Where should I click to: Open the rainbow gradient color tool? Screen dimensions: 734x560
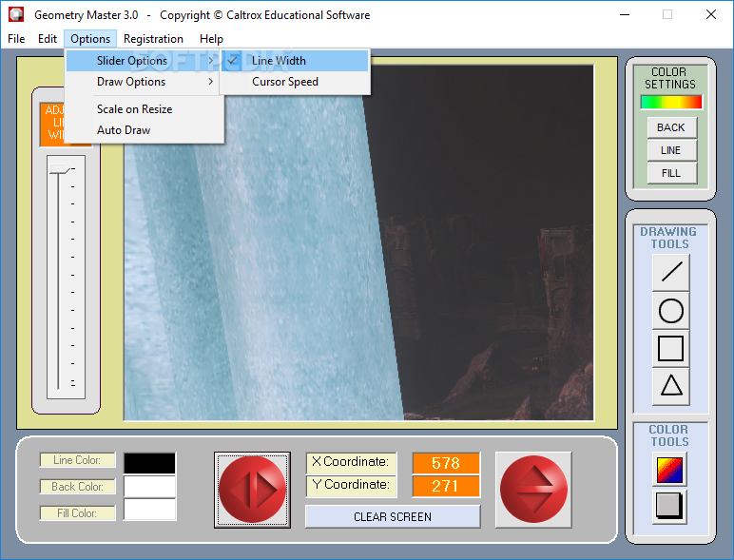click(x=670, y=470)
